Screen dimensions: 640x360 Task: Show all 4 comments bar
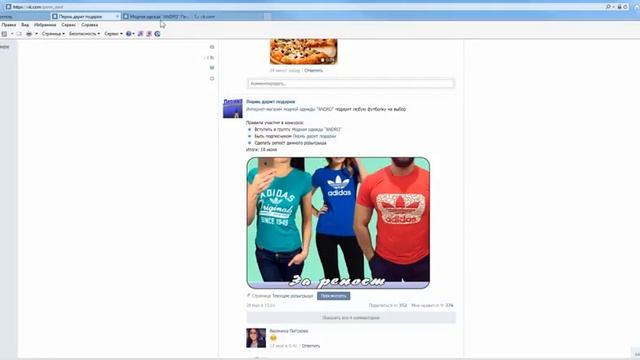pyautogui.click(x=351, y=318)
